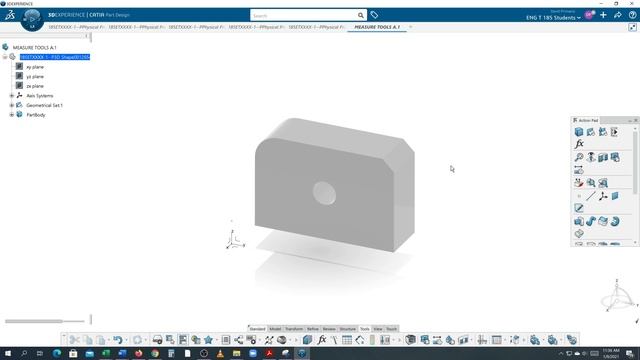This screenshot has width=640, height=360.
Task: Open the tag icon beside search
Action: [x=374, y=16]
